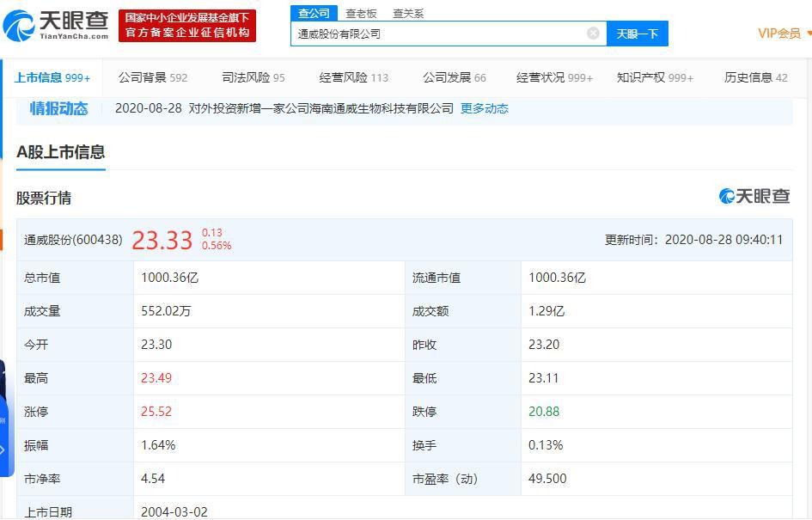This screenshot has height=520, width=812.
Task: Select the 查公司 search tab
Action: click(314, 14)
